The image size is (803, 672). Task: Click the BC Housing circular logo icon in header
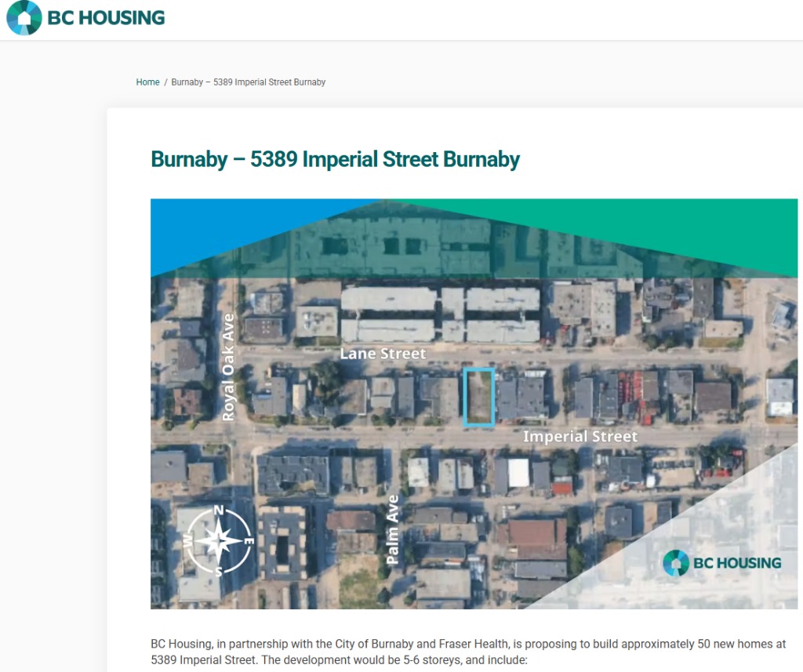[x=24, y=18]
